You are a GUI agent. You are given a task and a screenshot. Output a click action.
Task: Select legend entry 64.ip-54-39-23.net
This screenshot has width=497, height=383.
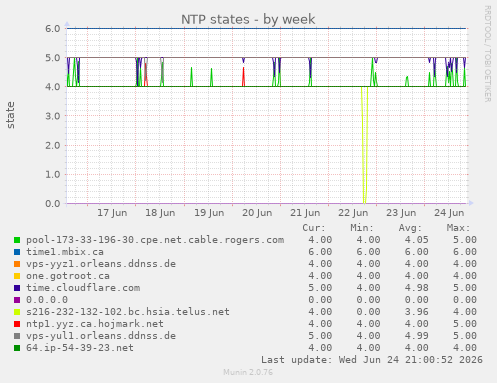(80, 348)
